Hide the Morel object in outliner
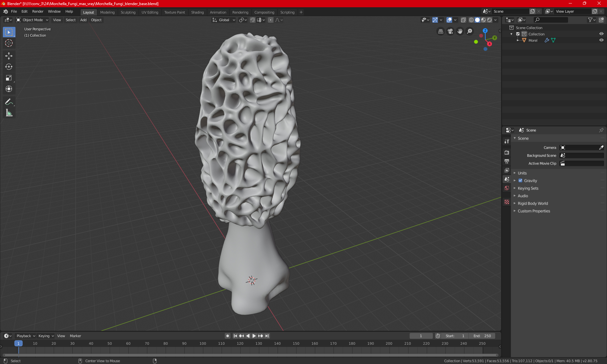Screen dimensions: 607x364 (601, 40)
